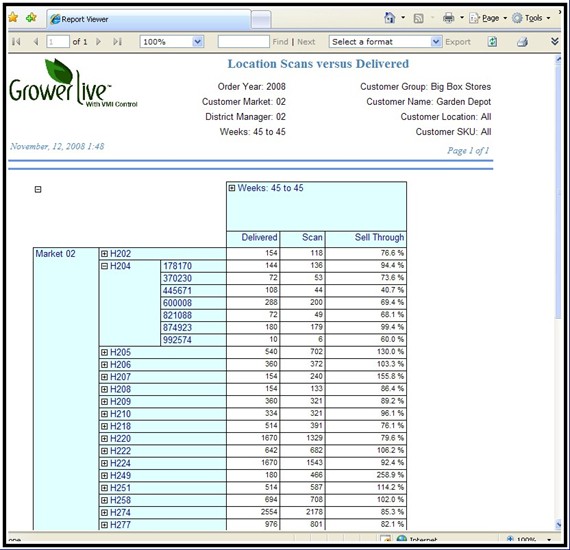Expand location H274
Image resolution: width=570 pixels, height=550 pixels.
(x=104, y=513)
